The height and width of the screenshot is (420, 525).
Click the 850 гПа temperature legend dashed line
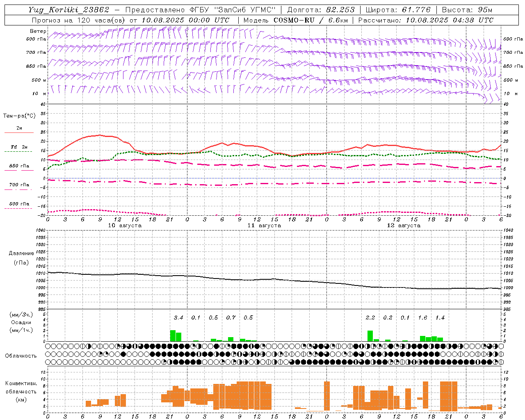click(x=19, y=170)
